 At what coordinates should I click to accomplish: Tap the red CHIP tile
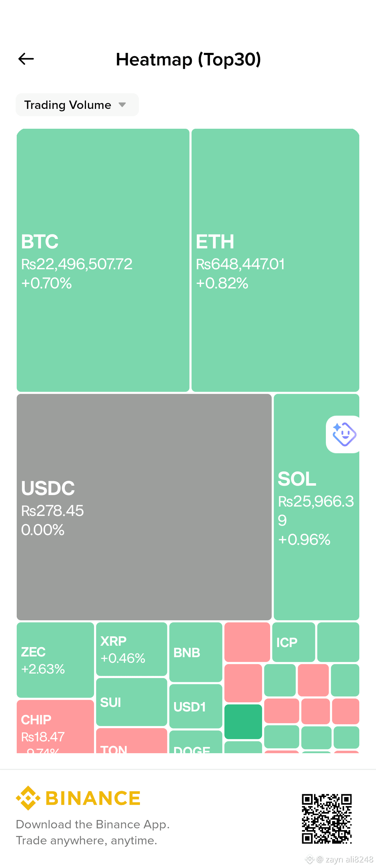[55, 726]
